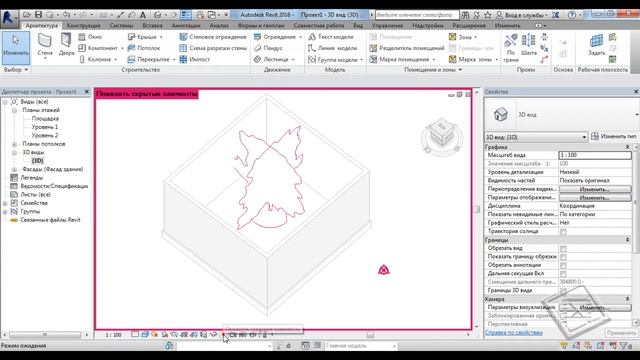Click the favorites star icon
Image resolution: width=640 pixels, height=360 pixels.
pos(487,15)
